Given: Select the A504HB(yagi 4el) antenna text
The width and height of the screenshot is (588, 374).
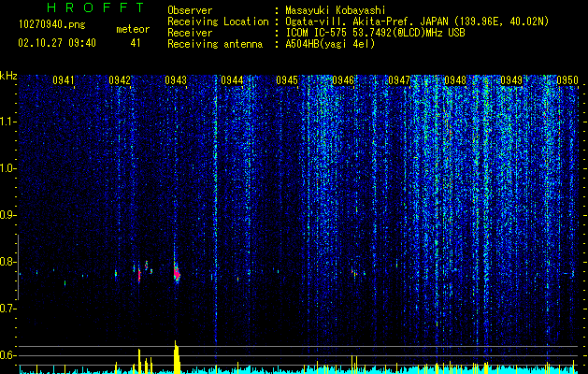Looking at the screenshot, I should pos(330,44).
